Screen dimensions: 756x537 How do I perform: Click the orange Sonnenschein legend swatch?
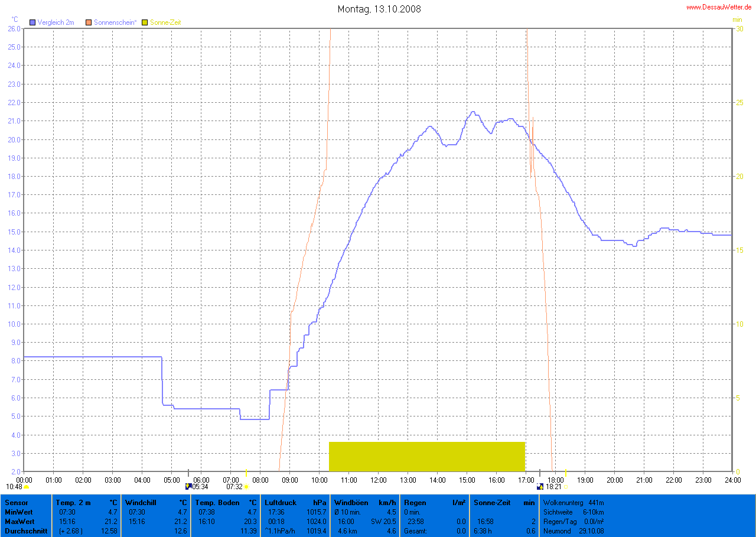point(89,22)
